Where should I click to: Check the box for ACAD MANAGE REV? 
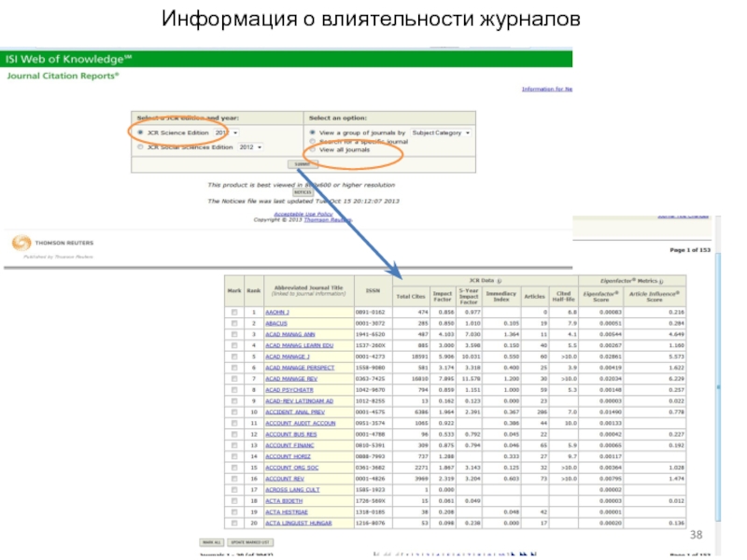point(234,379)
